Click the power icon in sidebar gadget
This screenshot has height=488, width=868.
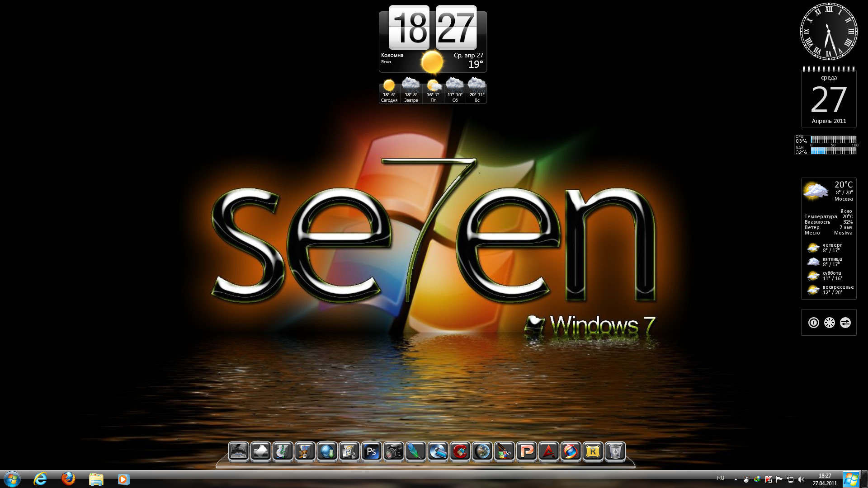pos(813,323)
